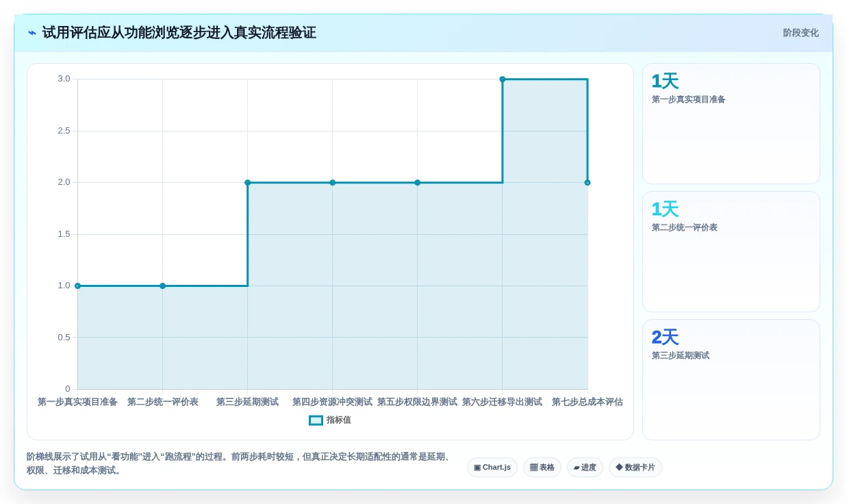This screenshot has height=504, width=847.
Task: Click the description paragraph starting with 阶梯线展示了
Action: point(238,464)
